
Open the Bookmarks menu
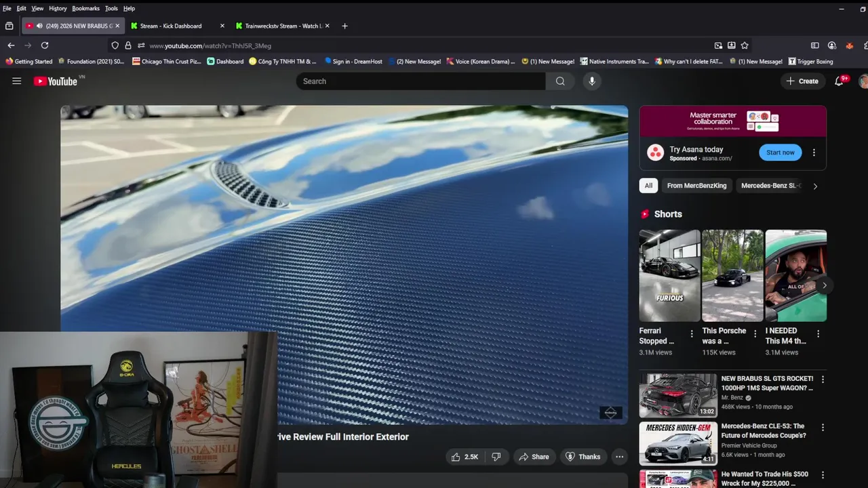(86, 8)
